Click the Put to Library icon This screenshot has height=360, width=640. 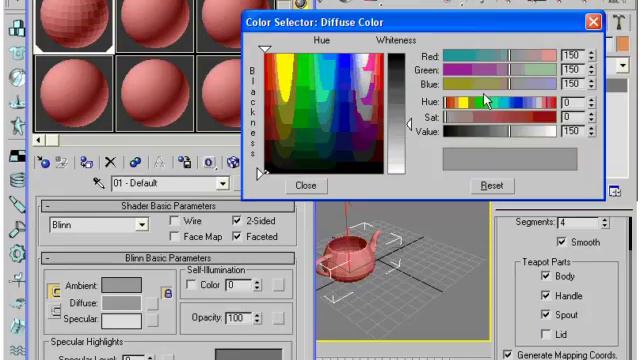(x=184, y=162)
